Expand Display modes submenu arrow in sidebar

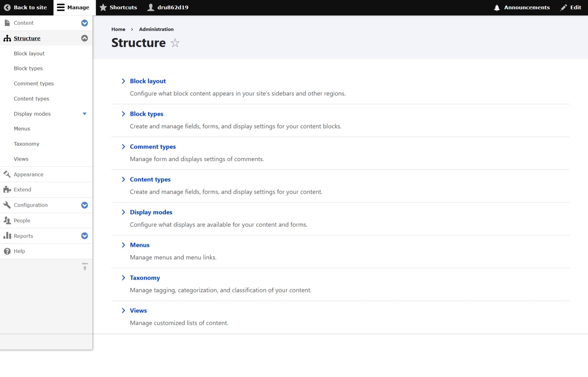(85, 114)
